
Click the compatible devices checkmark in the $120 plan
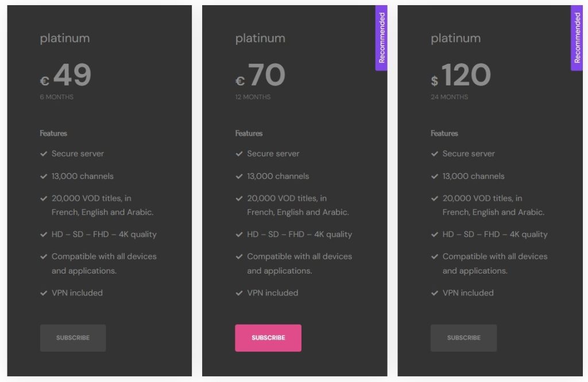(x=435, y=256)
